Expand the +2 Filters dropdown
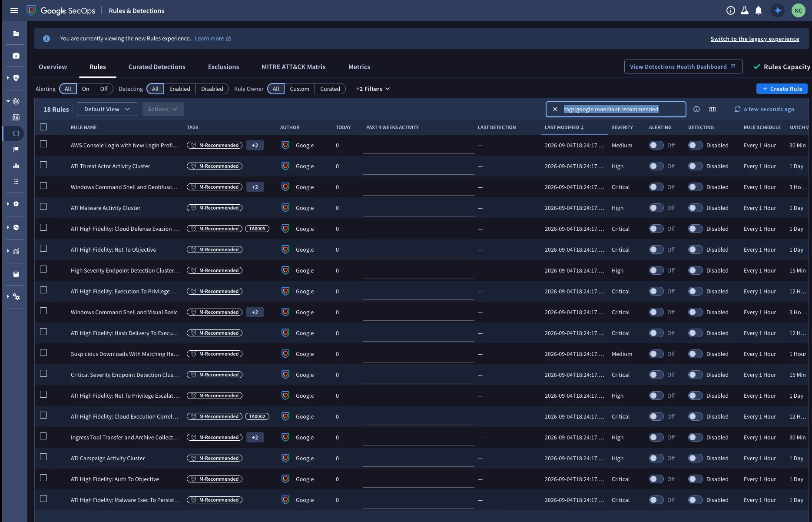 click(373, 89)
